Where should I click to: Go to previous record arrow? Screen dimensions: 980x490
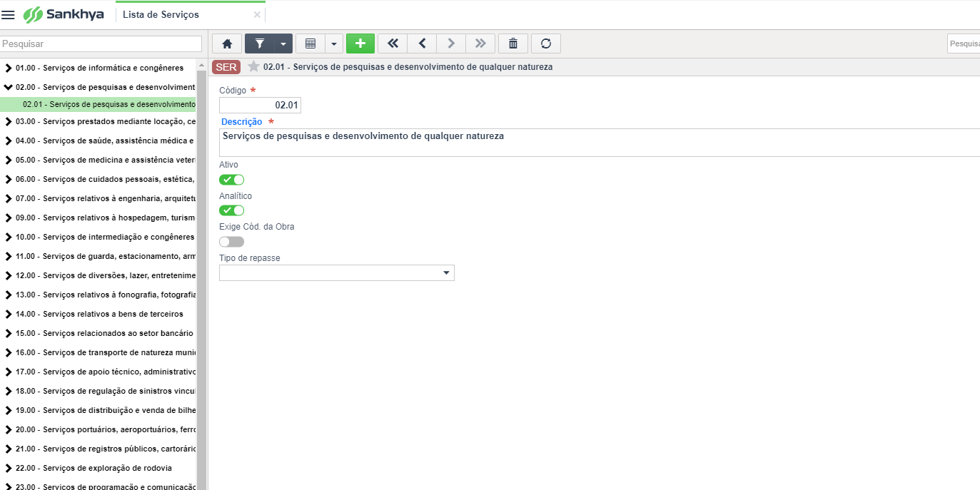(422, 44)
